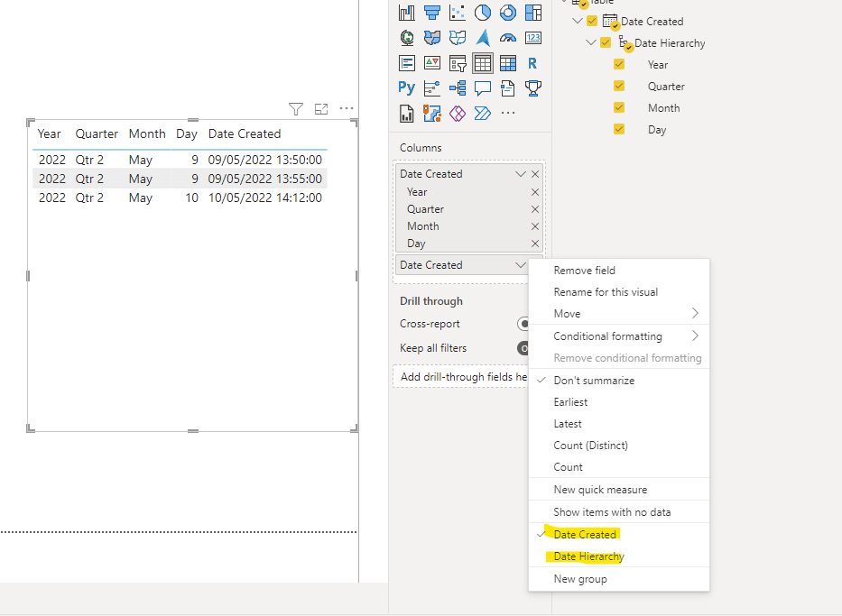Viewport: 842px width, 616px height.
Task: Select the trophy goals visual
Action: (x=533, y=88)
